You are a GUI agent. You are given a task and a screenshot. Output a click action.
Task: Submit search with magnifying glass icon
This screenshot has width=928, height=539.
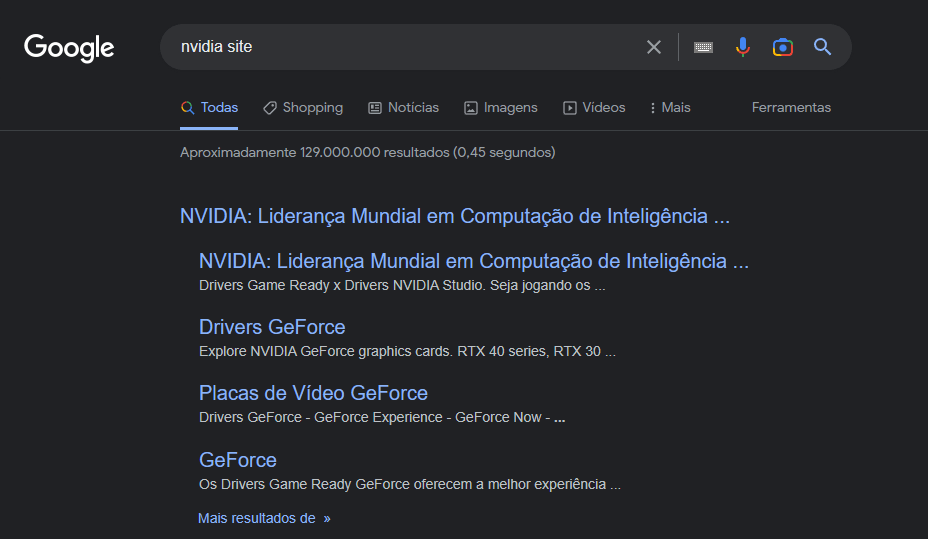(822, 47)
